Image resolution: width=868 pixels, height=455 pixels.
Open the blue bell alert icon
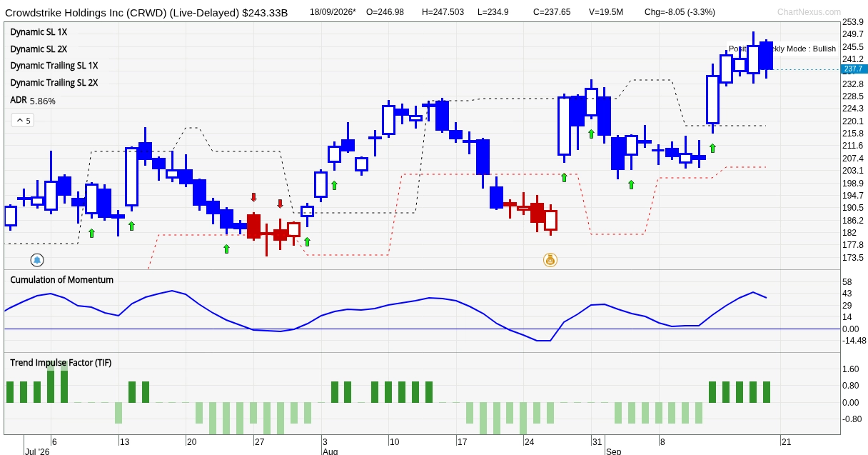pos(37,260)
